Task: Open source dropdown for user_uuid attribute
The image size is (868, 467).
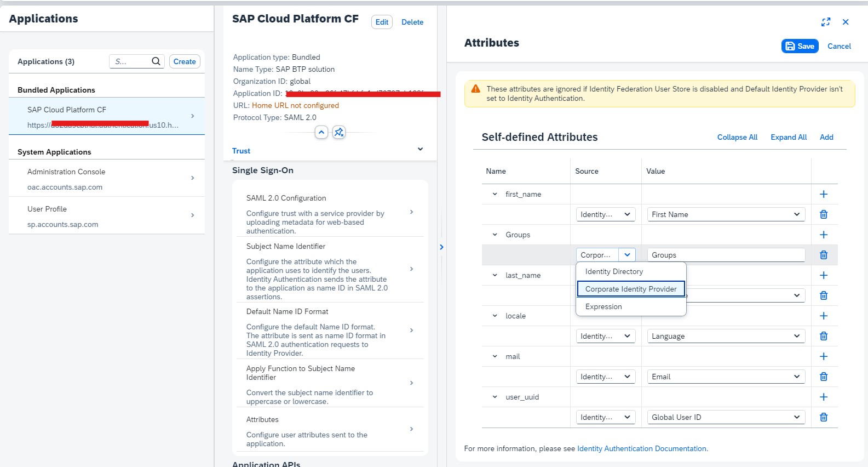Action: pyautogui.click(x=627, y=417)
